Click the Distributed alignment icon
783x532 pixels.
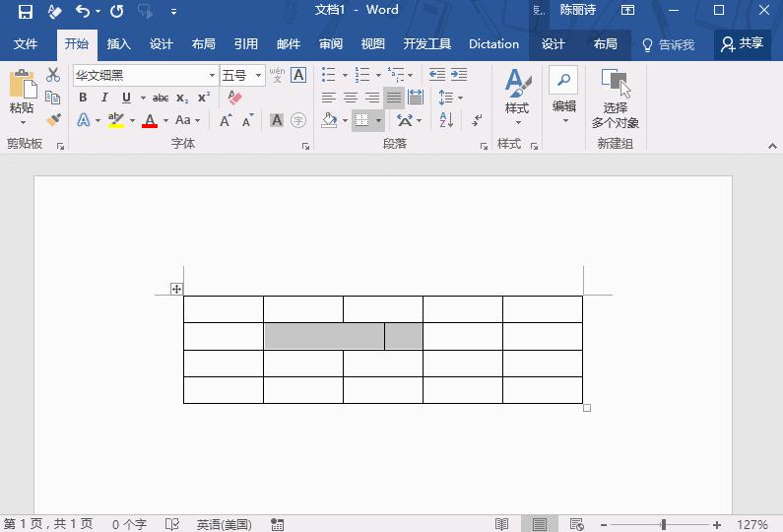(x=416, y=98)
